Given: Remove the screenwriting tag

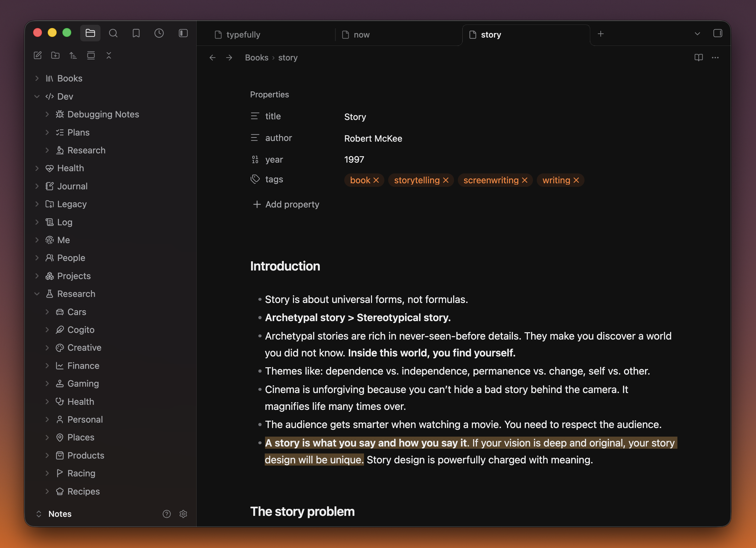Looking at the screenshot, I should 525,180.
